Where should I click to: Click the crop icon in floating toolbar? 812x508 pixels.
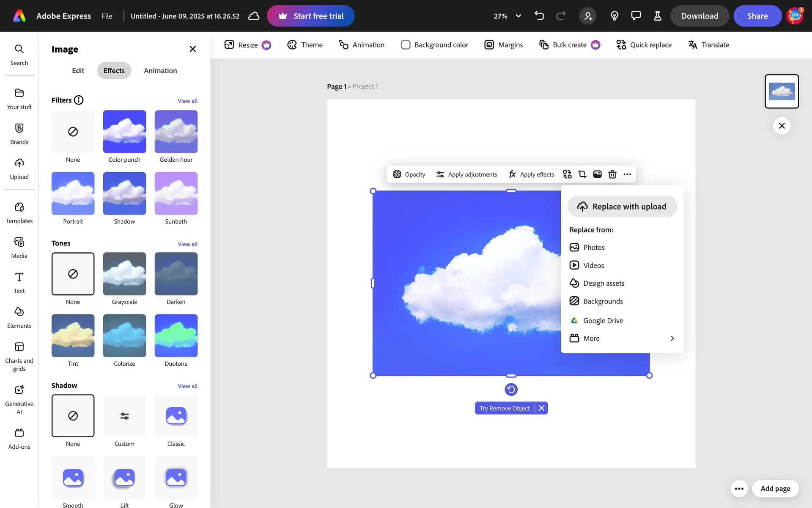tap(582, 174)
